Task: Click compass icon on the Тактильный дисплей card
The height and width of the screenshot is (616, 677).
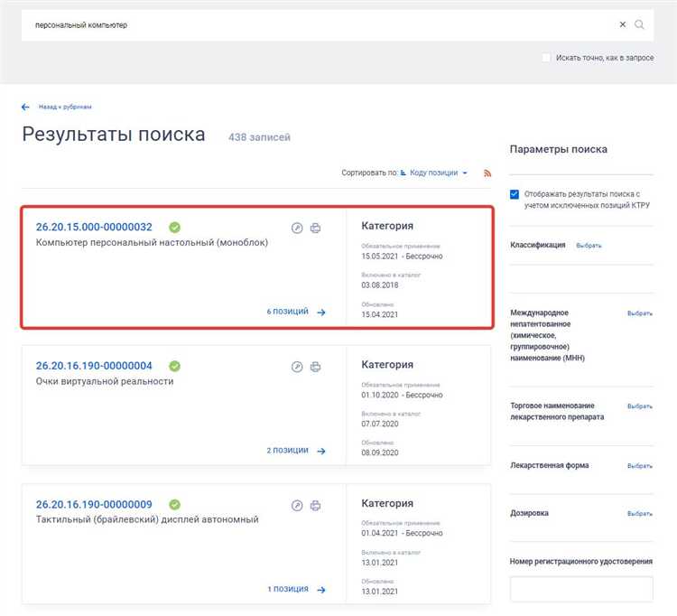Action: click(297, 506)
